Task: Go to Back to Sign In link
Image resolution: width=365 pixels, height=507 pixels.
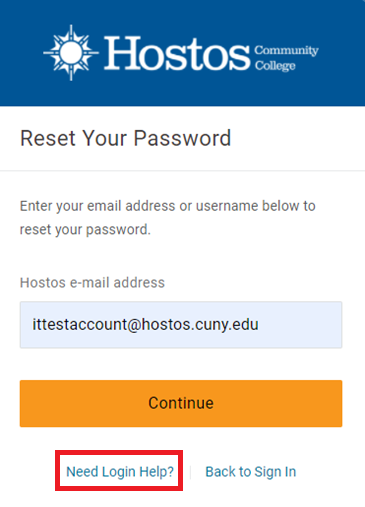Action: (251, 472)
